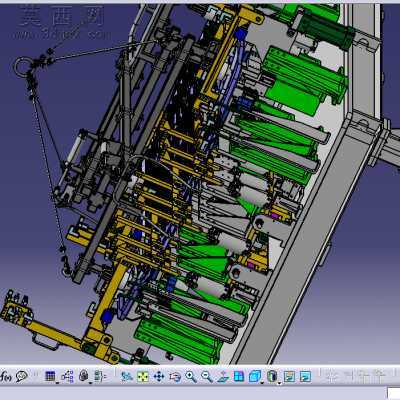
Task: Click Fit All In view icon
Action: click(x=143, y=377)
